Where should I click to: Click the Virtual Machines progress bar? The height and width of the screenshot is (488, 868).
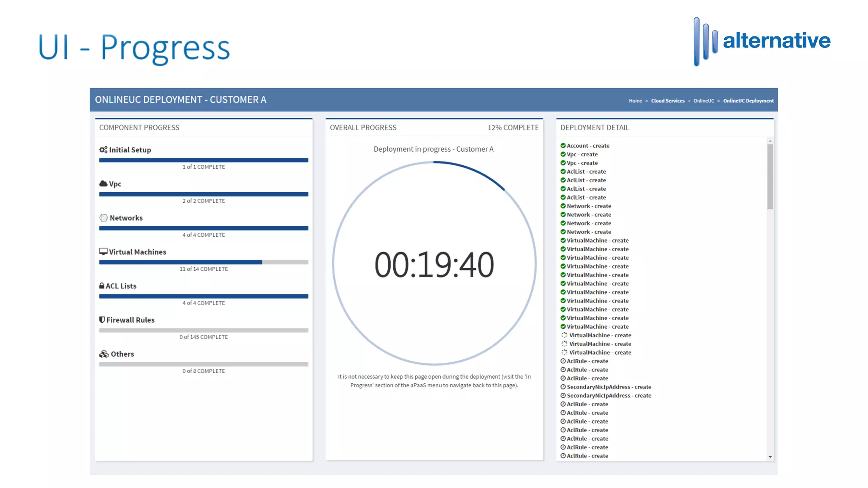coord(203,262)
